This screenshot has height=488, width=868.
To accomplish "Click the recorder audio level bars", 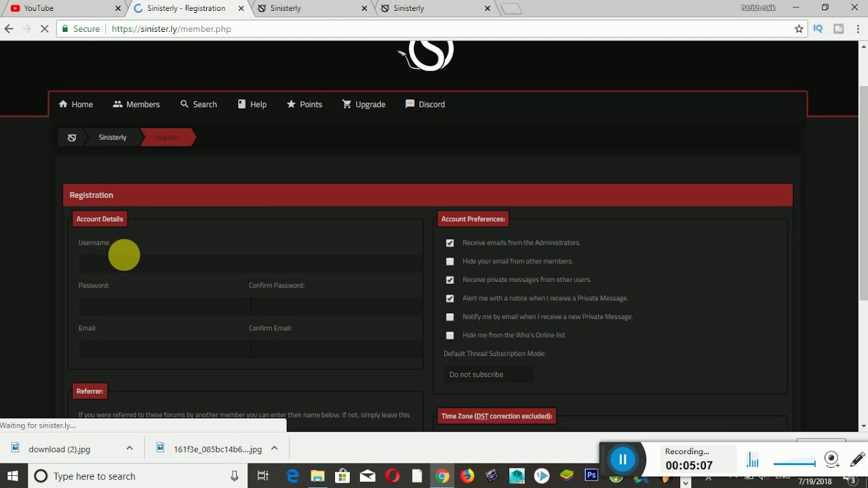I will click(753, 460).
